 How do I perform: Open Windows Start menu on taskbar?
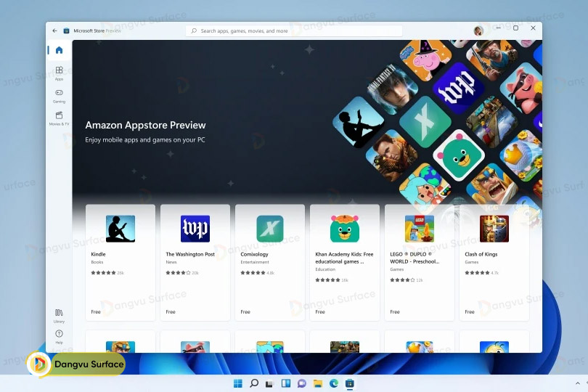click(238, 383)
